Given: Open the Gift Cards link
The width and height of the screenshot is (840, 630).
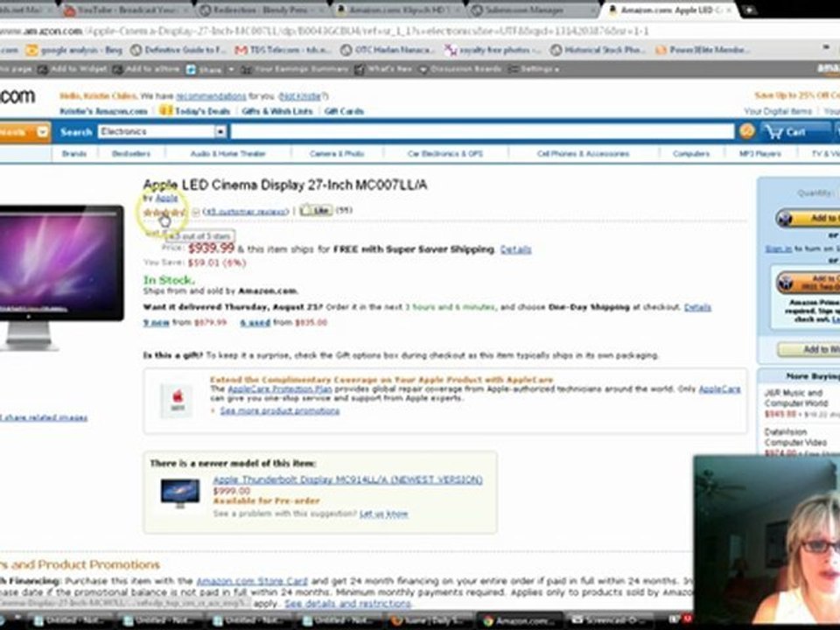Looking at the screenshot, I should point(344,111).
